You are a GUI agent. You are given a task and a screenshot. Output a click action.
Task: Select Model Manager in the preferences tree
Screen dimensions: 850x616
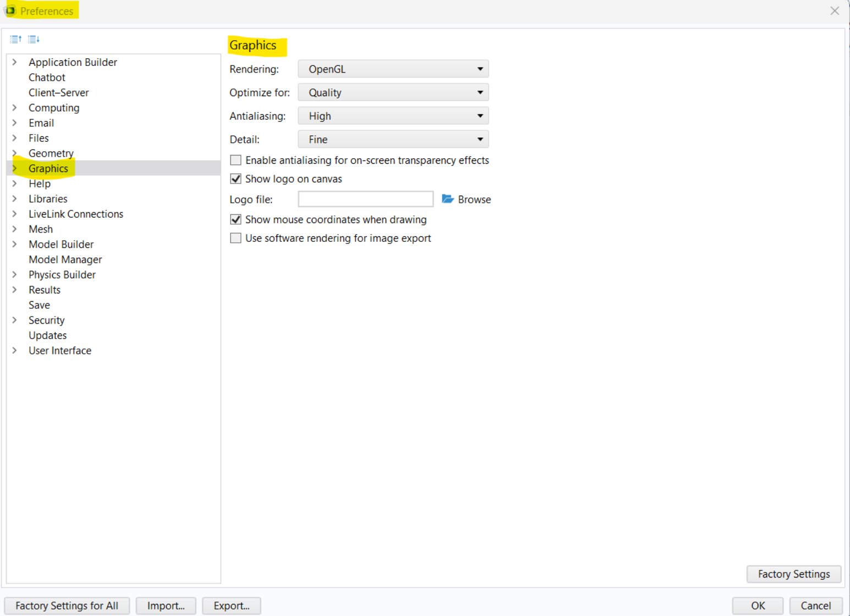click(x=65, y=259)
